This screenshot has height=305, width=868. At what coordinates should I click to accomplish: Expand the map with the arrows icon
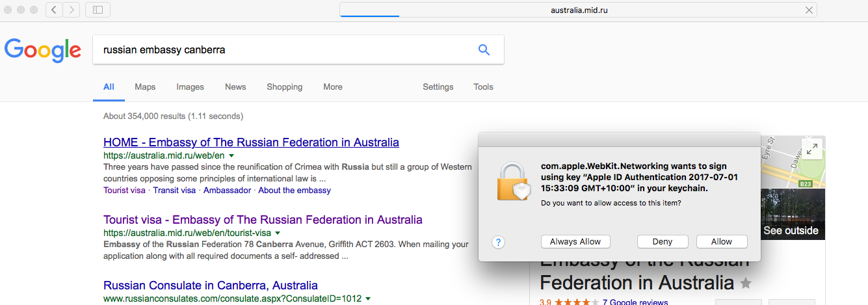pyautogui.click(x=811, y=149)
